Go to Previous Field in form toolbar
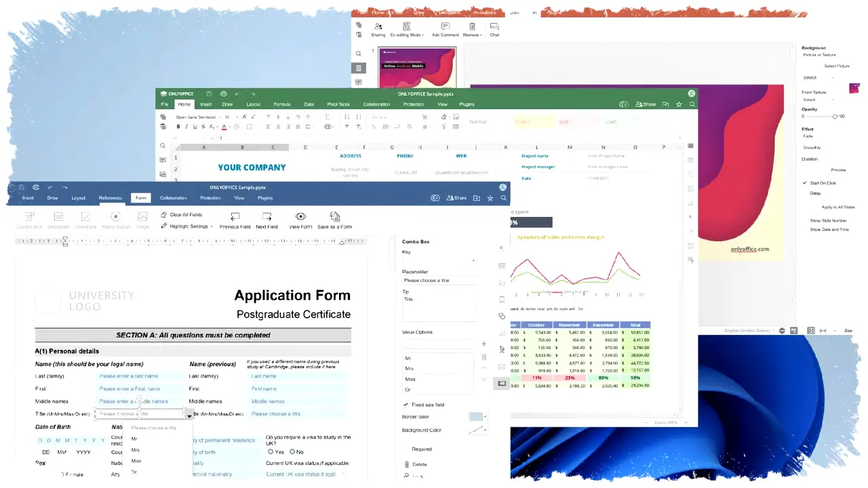Screen dimensions: 868x488 tap(235, 217)
